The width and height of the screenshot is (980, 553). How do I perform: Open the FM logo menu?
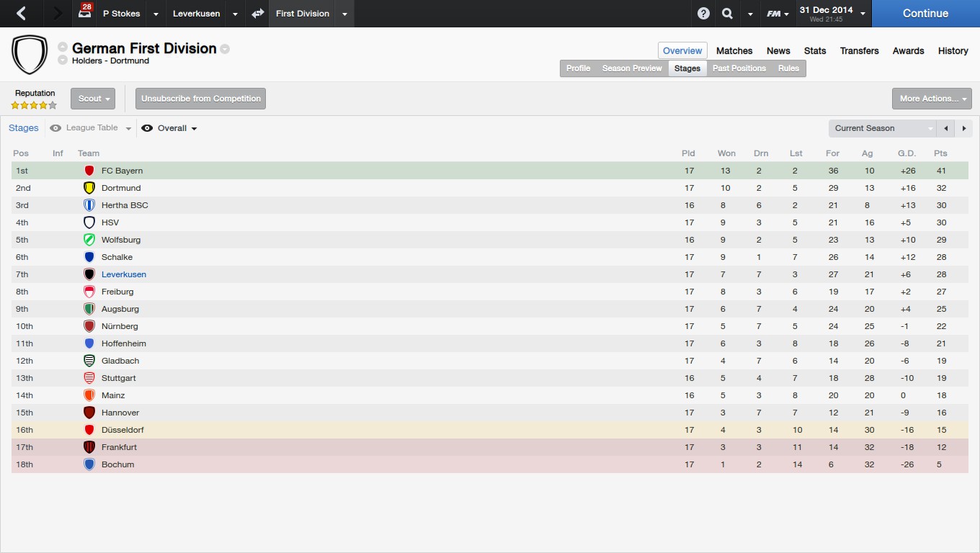pyautogui.click(x=777, y=14)
